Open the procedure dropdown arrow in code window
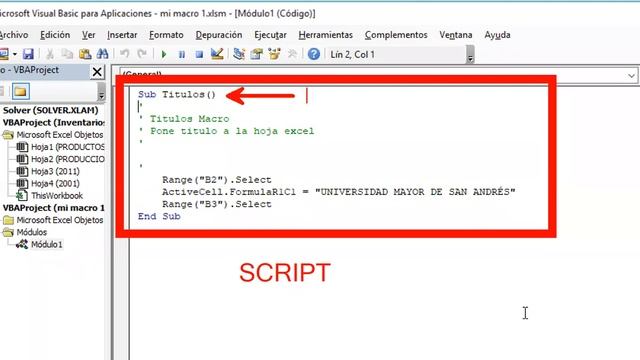Screen dimensions: 640x360 tap(631, 76)
